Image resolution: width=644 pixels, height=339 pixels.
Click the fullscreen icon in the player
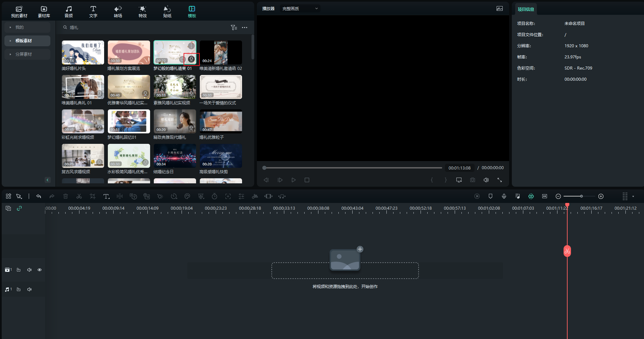tap(499, 180)
